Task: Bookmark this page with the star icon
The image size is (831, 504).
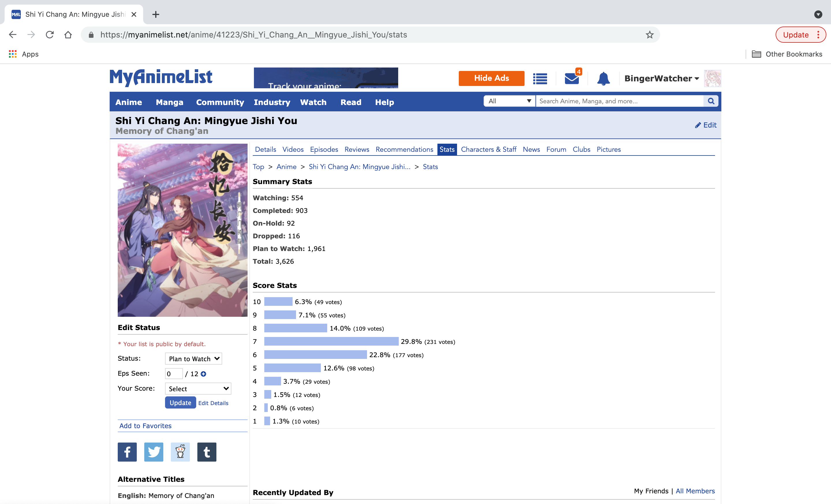Action: tap(650, 35)
